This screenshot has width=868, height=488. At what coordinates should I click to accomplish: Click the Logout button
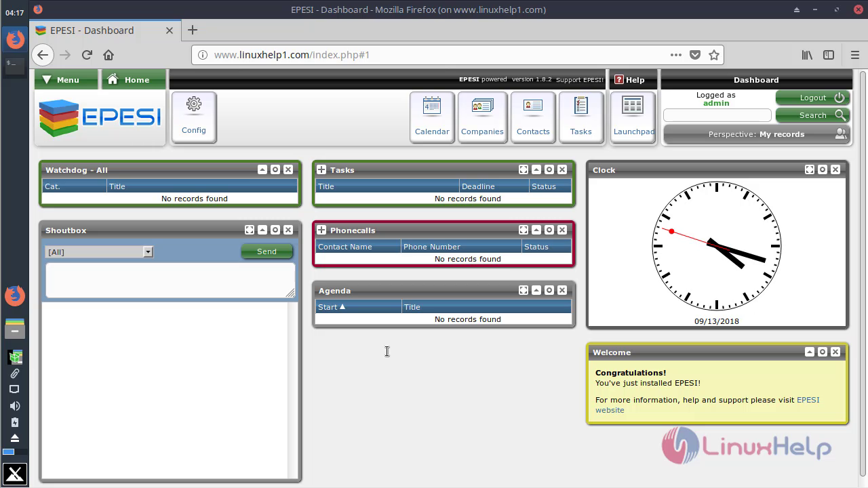point(812,98)
